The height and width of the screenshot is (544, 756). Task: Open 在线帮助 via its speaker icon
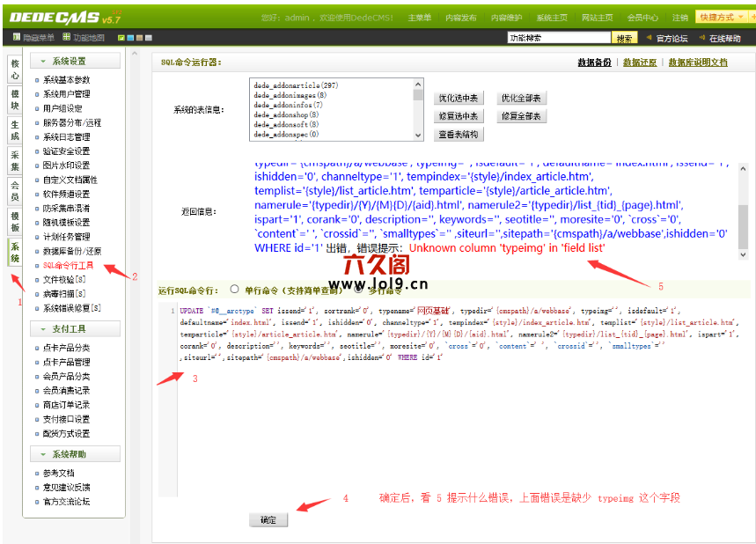coord(702,38)
